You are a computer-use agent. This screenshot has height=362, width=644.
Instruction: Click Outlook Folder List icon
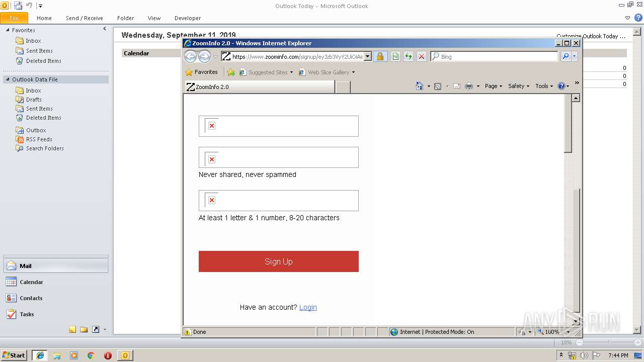(84, 329)
